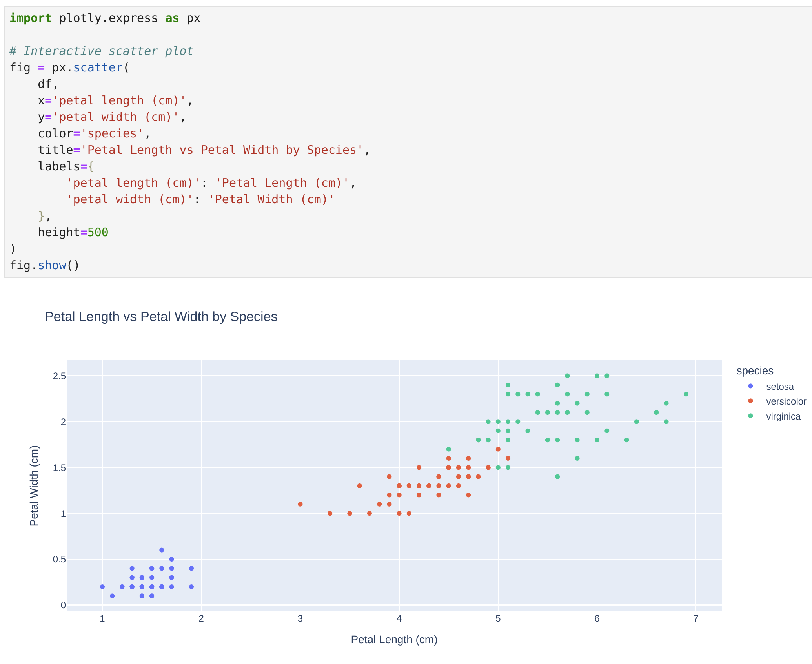
Task: Click the 'species' legend title
Action: [754, 371]
